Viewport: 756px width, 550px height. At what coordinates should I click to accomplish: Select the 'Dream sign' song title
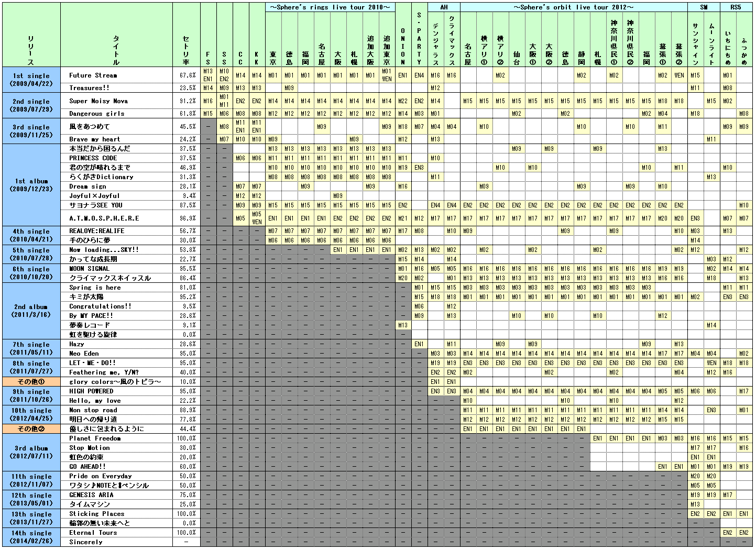(x=116, y=186)
